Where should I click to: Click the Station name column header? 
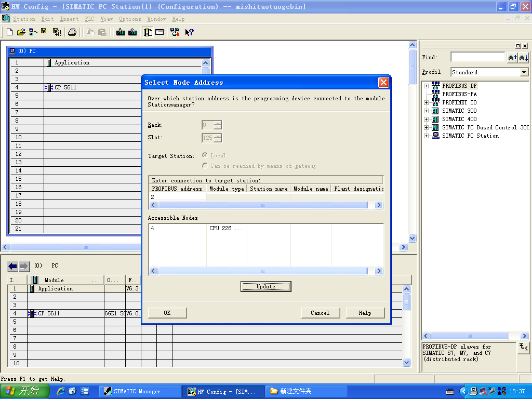tap(269, 189)
